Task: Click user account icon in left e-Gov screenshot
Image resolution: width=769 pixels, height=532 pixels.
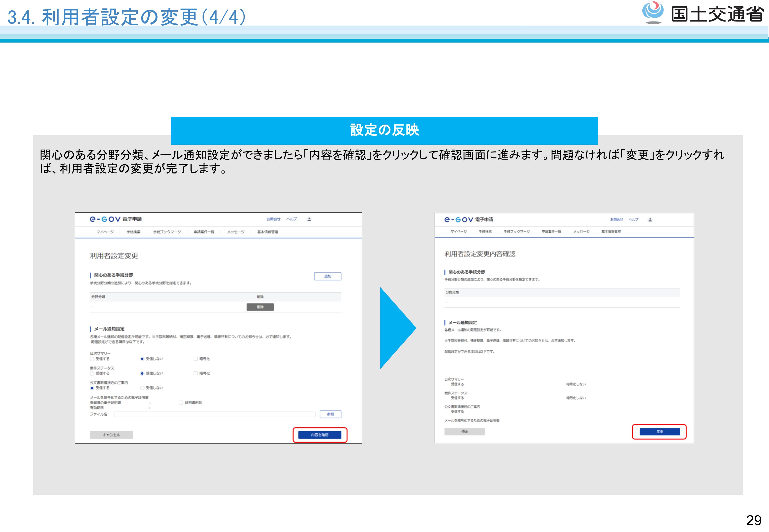Action: (x=309, y=219)
